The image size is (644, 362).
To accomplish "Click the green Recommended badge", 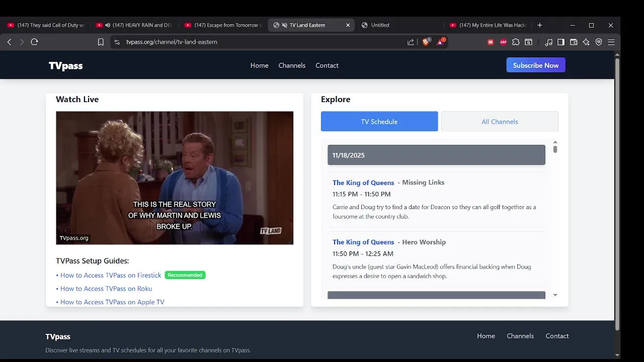I will (185, 275).
